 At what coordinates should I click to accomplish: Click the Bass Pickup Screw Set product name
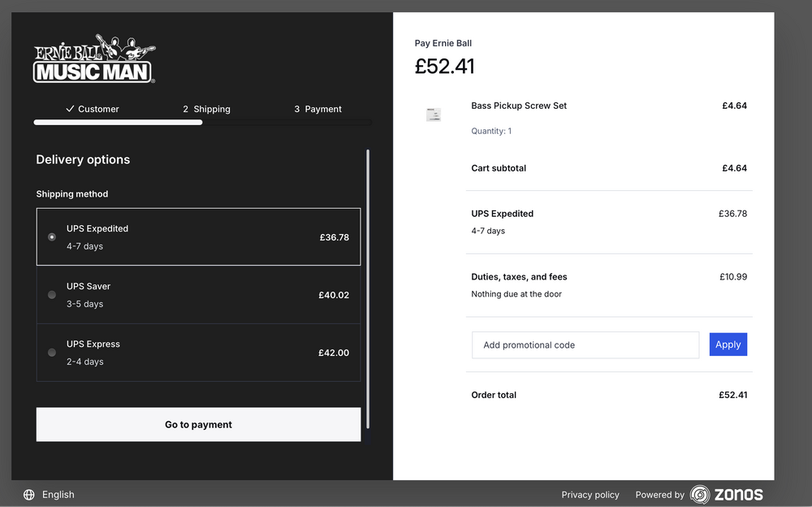pyautogui.click(x=519, y=106)
